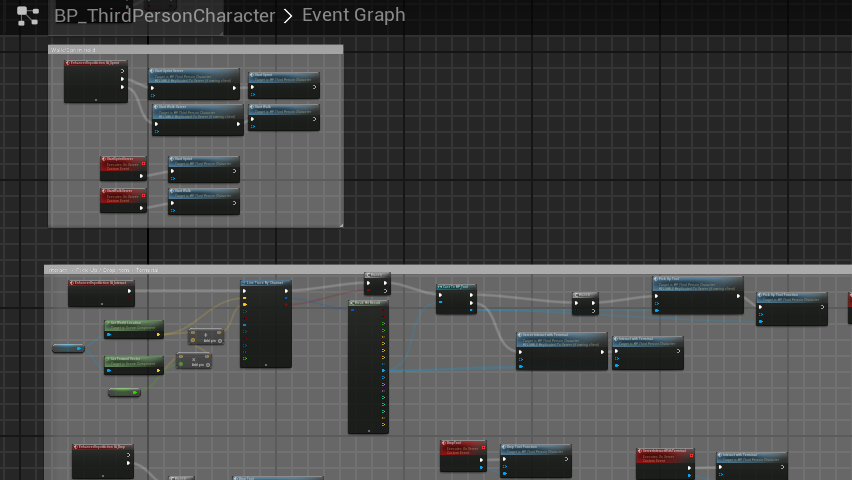Screen dimensions: 852x480
Task: Select the Walk/Sprint hold comment box header
Action: pos(196,49)
